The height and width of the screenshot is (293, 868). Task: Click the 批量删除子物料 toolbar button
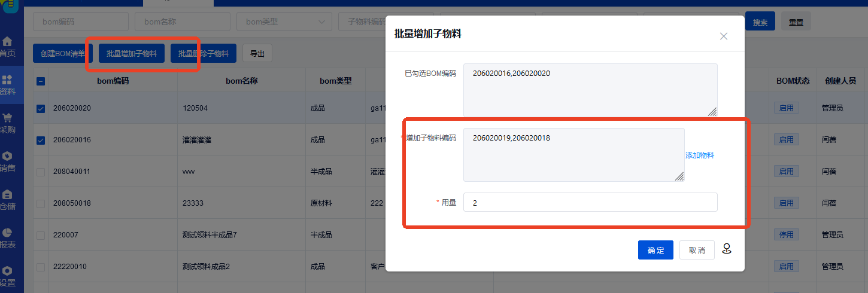pos(204,54)
